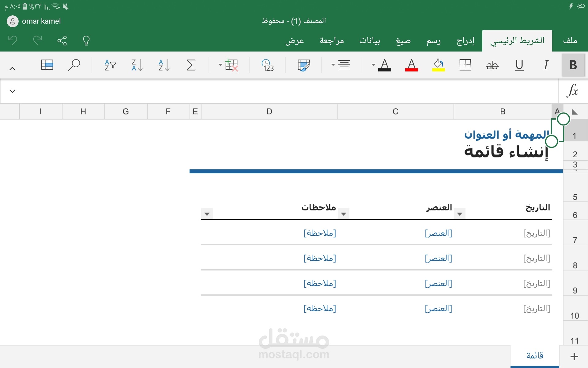Open filter dropdown for العنصر column

[x=344, y=214]
